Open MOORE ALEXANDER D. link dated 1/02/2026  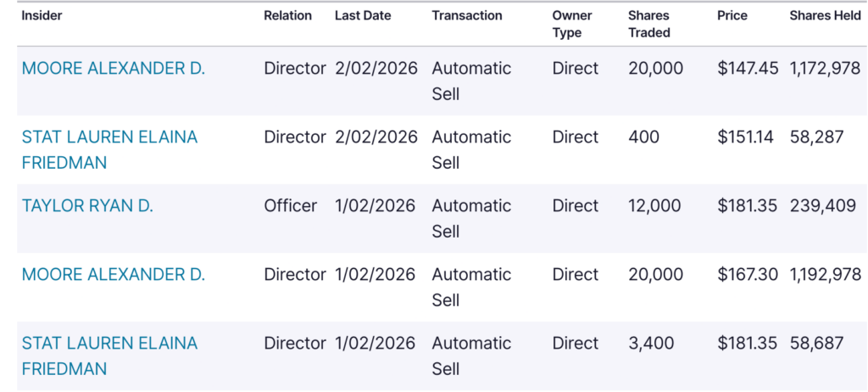point(113,275)
